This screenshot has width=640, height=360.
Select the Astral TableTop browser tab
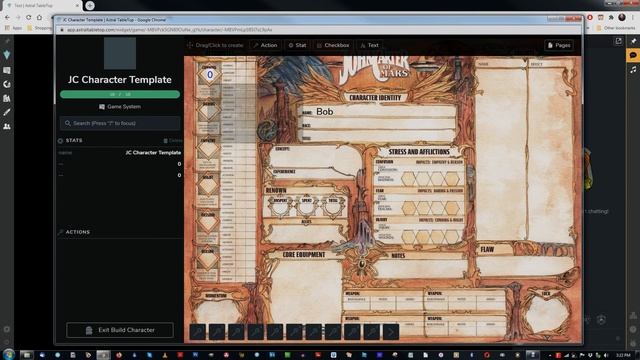click(x=41, y=6)
